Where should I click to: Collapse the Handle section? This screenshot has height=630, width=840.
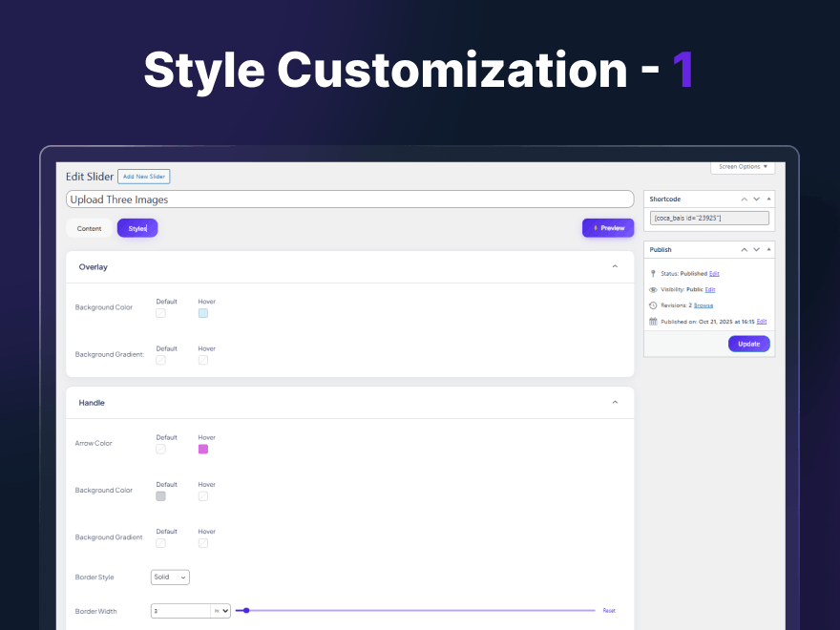click(x=615, y=403)
